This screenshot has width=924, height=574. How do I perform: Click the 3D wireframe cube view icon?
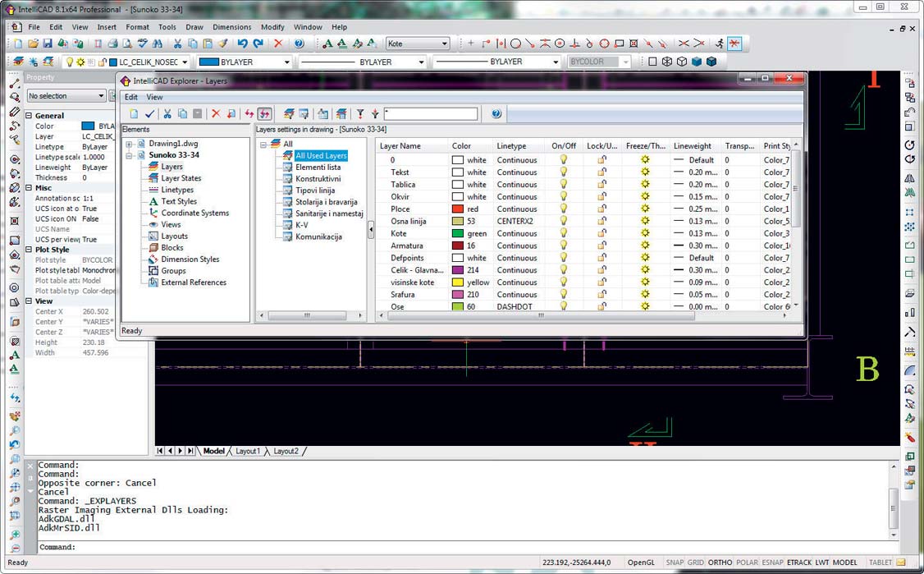point(667,62)
